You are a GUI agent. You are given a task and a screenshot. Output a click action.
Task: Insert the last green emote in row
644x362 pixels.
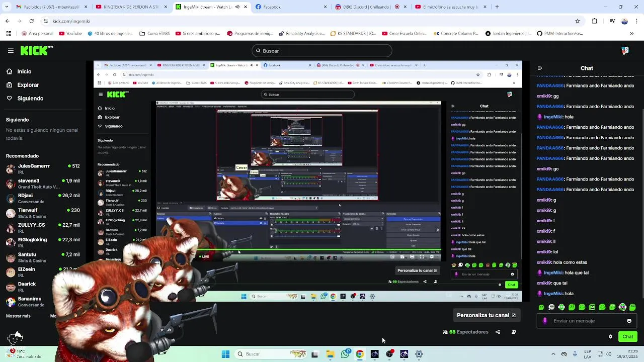(x=632, y=307)
